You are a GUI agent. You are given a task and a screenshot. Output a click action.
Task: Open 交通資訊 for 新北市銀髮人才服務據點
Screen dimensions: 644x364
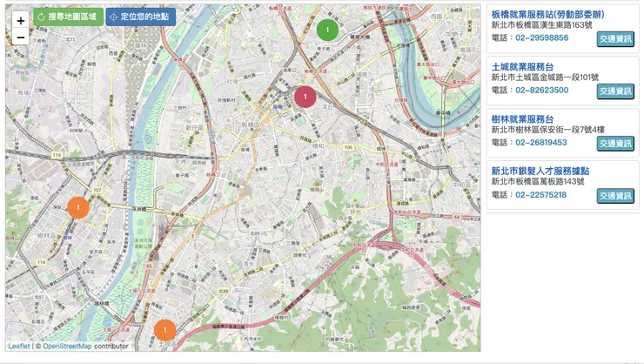pos(615,196)
